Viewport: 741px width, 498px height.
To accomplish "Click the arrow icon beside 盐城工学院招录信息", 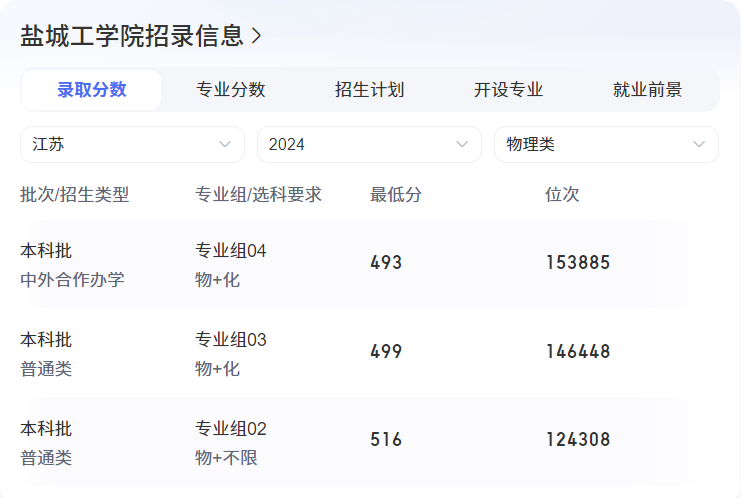I will (256, 36).
